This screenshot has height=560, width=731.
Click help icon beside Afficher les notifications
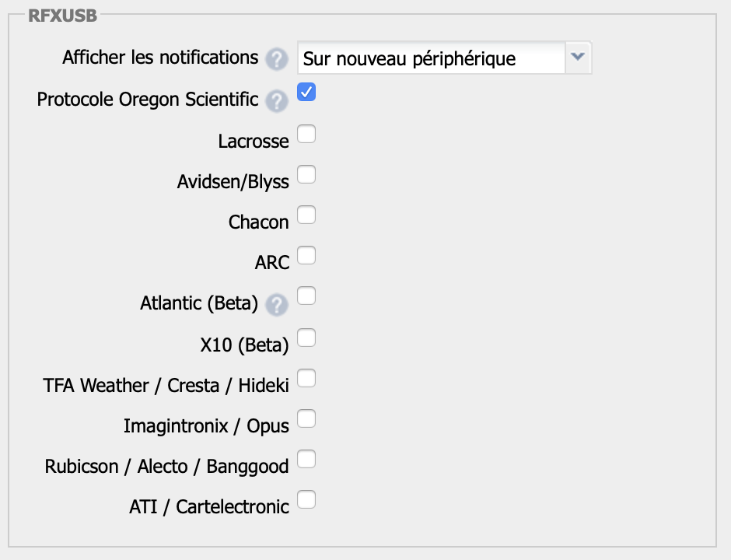276,60
